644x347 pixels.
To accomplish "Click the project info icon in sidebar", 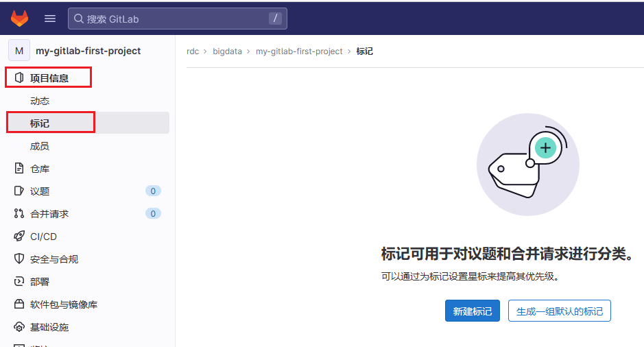I will (19, 78).
